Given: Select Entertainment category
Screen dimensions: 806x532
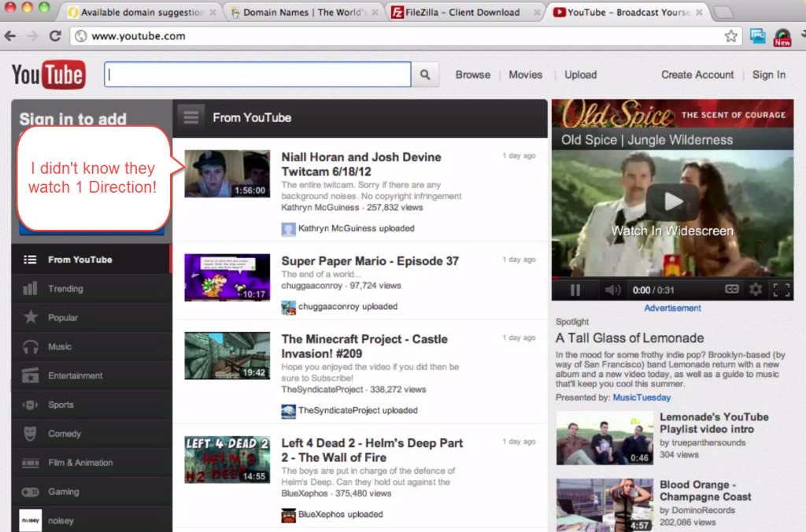Looking at the screenshot, I should pyautogui.click(x=91, y=375).
